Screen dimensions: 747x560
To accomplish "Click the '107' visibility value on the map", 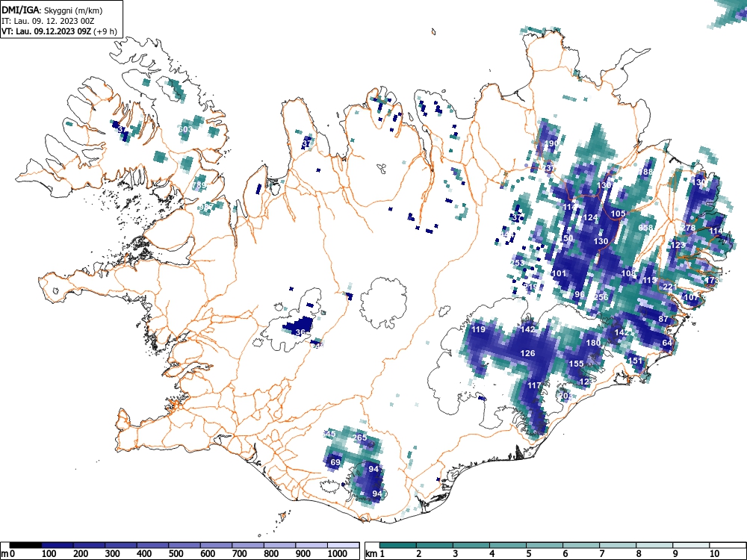I will pos(691,297).
